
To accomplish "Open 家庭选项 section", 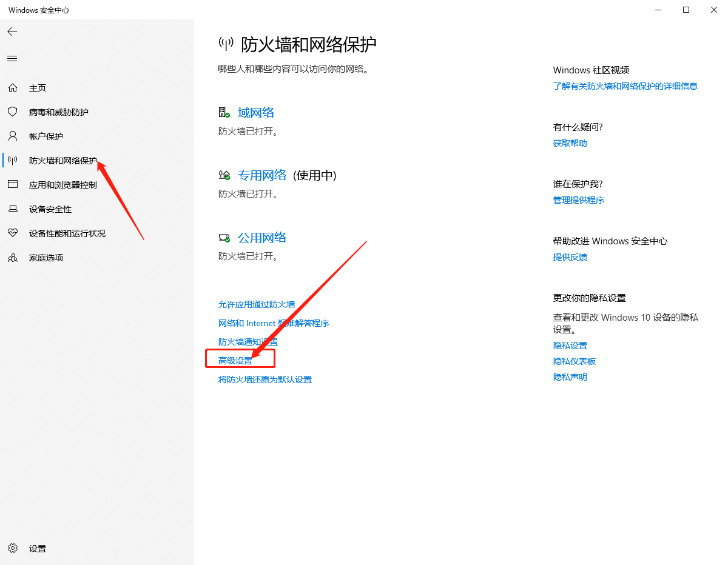I will point(46,258).
